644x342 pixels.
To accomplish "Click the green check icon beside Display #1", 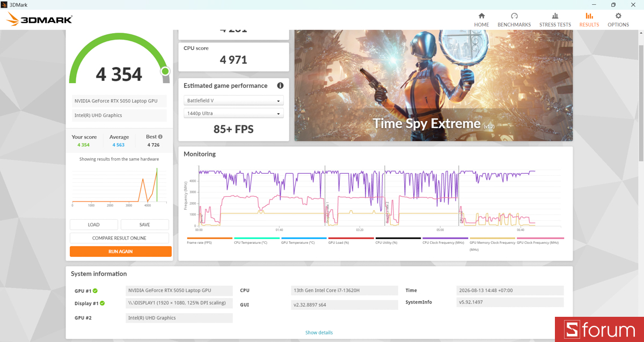I will tap(102, 303).
